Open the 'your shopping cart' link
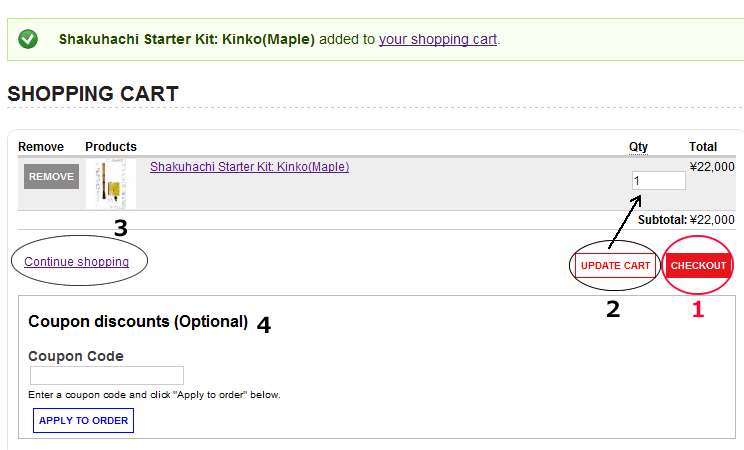 (x=437, y=39)
